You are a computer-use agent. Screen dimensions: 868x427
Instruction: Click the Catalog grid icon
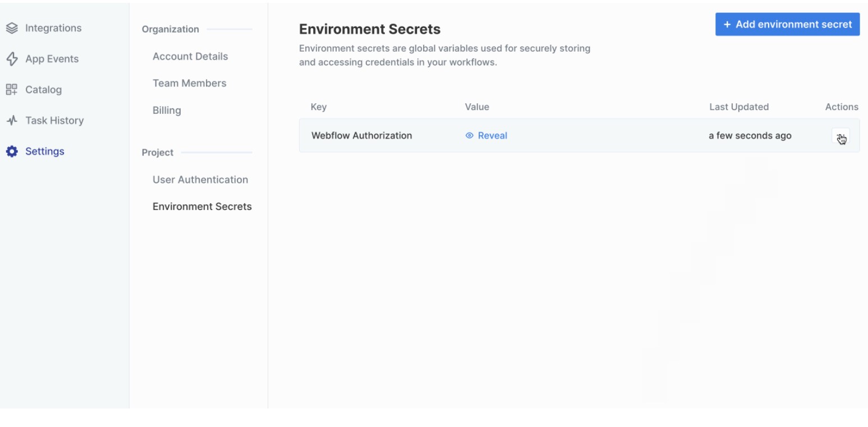point(12,90)
